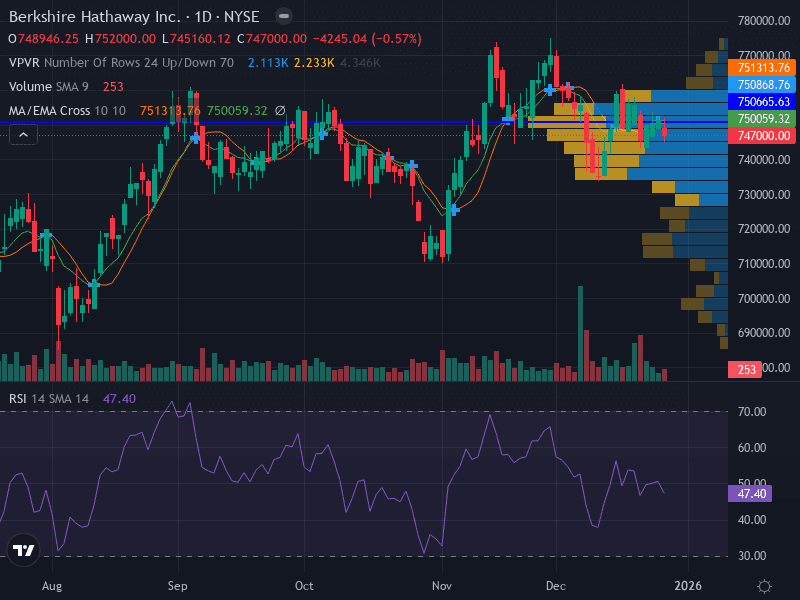Click the 253 volume value label
This screenshot has height=600, width=800.
tap(745, 369)
